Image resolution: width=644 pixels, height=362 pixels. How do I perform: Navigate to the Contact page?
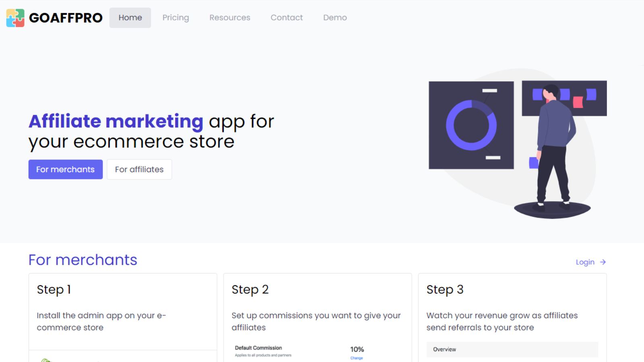[287, 18]
